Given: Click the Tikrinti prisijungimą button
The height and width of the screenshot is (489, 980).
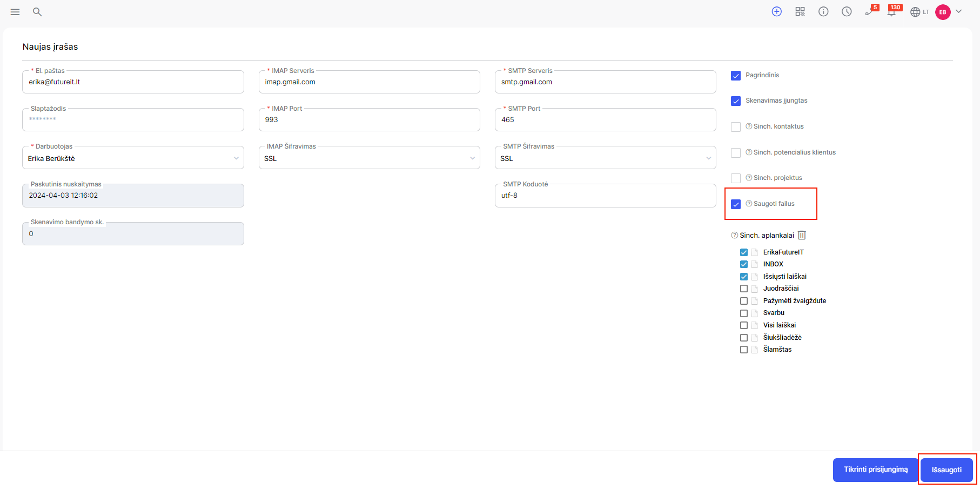Looking at the screenshot, I should [876, 470].
